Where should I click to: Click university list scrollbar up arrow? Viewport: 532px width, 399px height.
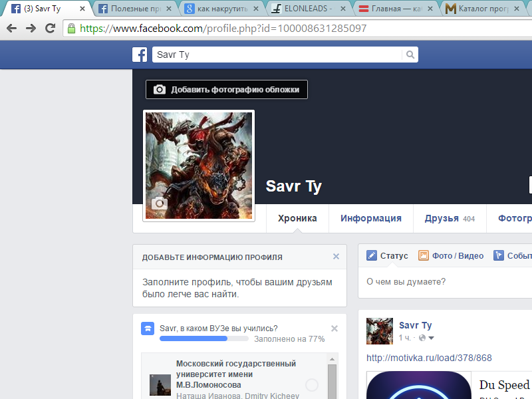point(332,359)
